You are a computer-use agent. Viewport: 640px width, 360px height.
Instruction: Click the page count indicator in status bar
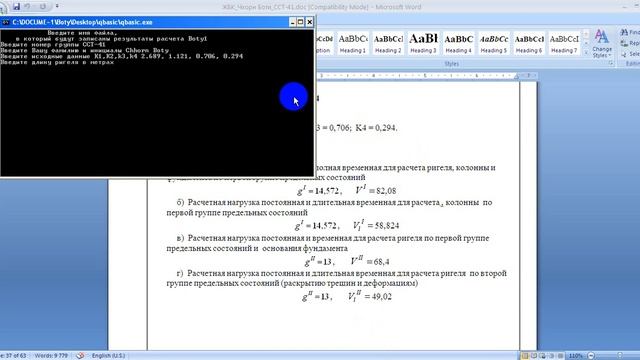point(13,356)
